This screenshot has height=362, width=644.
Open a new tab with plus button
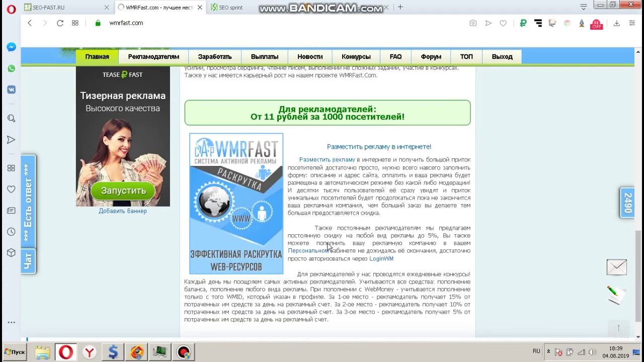click(x=400, y=7)
